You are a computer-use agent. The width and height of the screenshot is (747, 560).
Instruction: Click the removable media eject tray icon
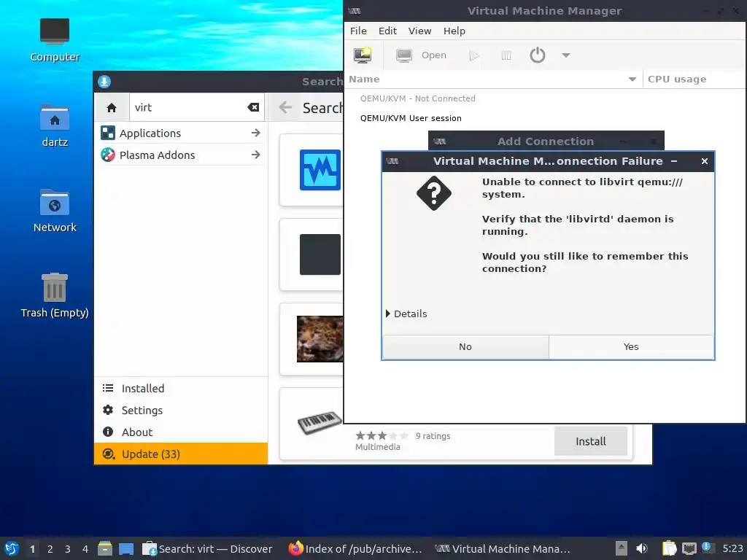tap(621, 548)
